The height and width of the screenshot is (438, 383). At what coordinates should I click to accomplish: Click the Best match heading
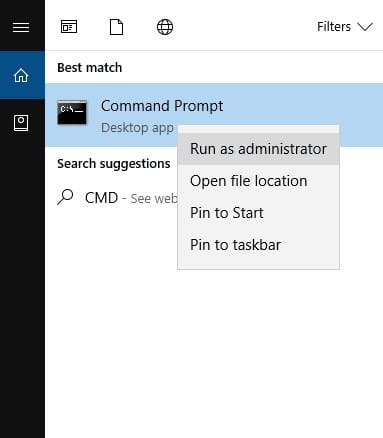[90, 68]
